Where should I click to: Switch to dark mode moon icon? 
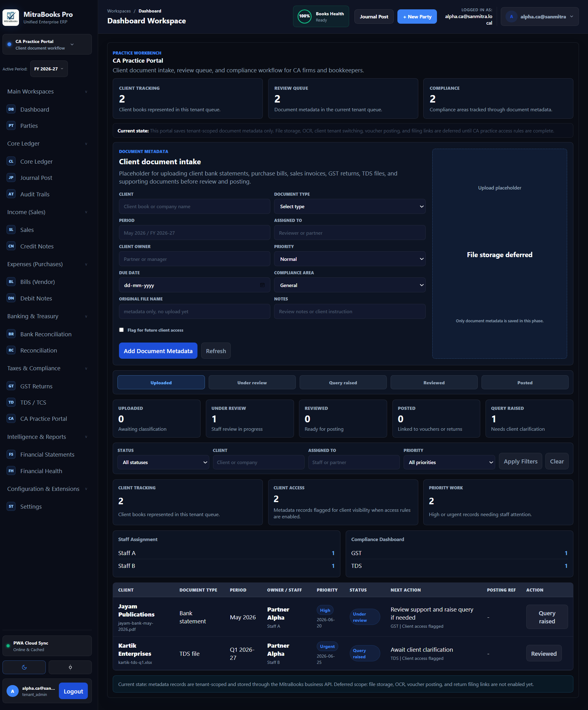point(24,667)
